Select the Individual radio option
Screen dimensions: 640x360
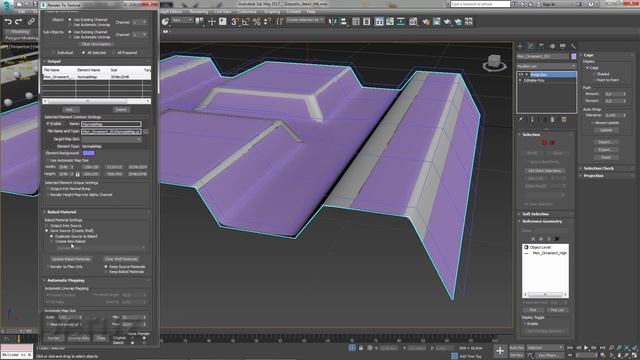pyautogui.click(x=54, y=53)
